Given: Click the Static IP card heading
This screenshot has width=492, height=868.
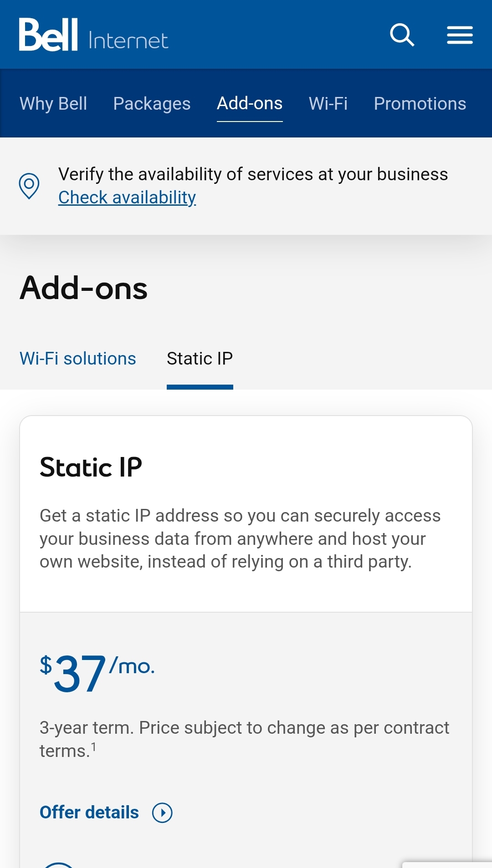Looking at the screenshot, I should (91, 467).
